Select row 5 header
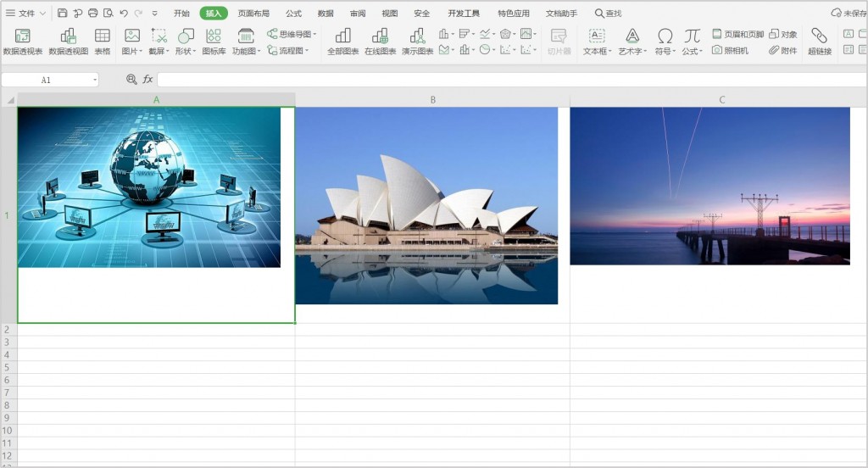Image resolution: width=868 pixels, height=468 pixels. [8, 367]
